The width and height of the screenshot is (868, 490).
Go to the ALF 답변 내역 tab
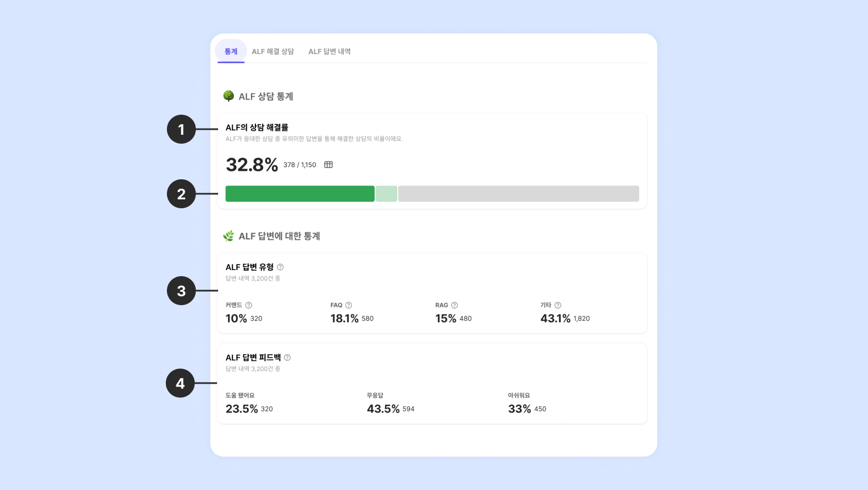329,51
